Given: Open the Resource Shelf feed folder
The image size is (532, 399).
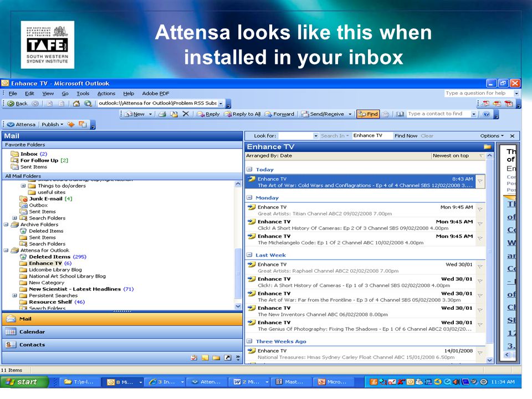Looking at the screenshot, I should coord(52,302).
